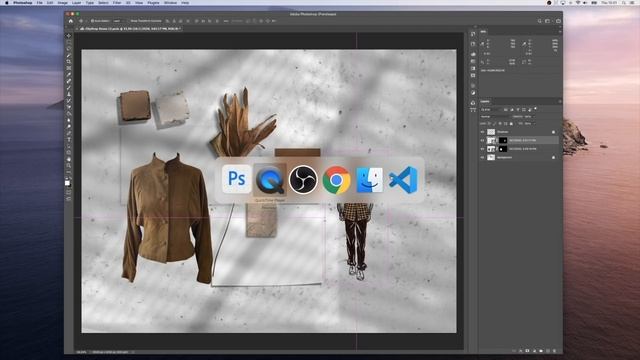Image resolution: width=640 pixels, height=360 pixels.
Task: Hide the Shadows layer with its eye icon
Action: click(x=482, y=132)
